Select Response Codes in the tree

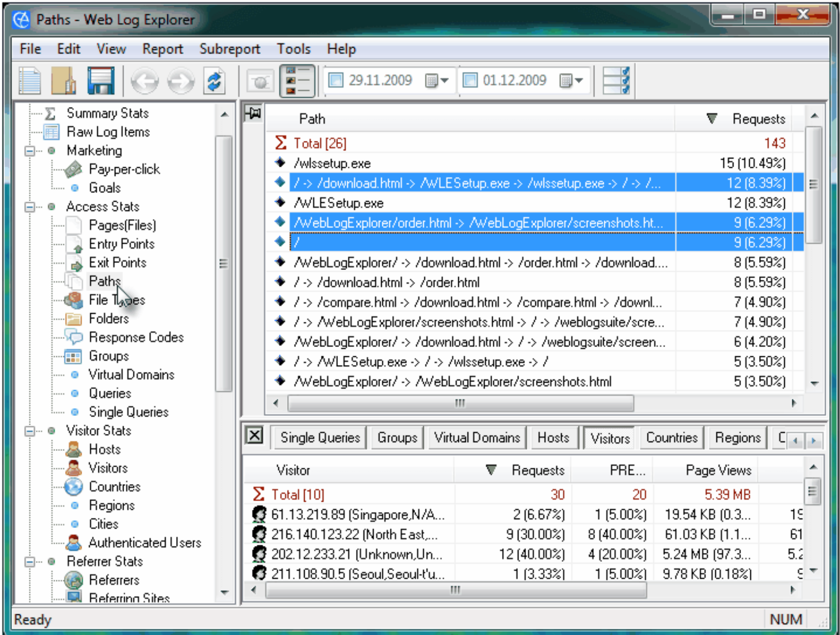[136, 337]
